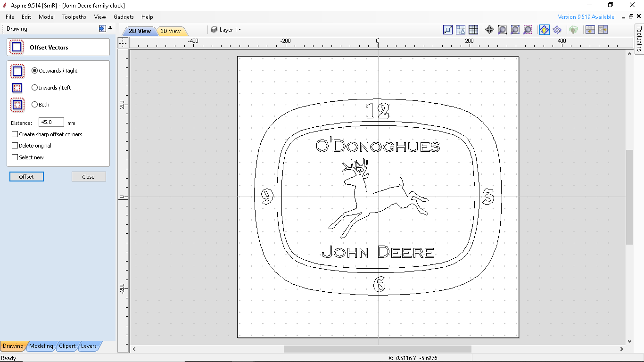Check the Delete original option
The height and width of the screenshot is (362, 644).
[15, 145]
